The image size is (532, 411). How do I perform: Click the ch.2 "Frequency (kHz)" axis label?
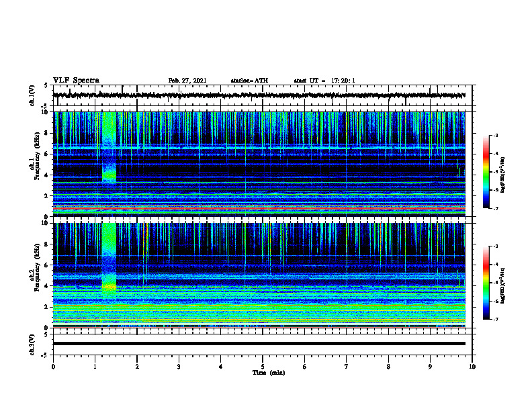[38, 267]
